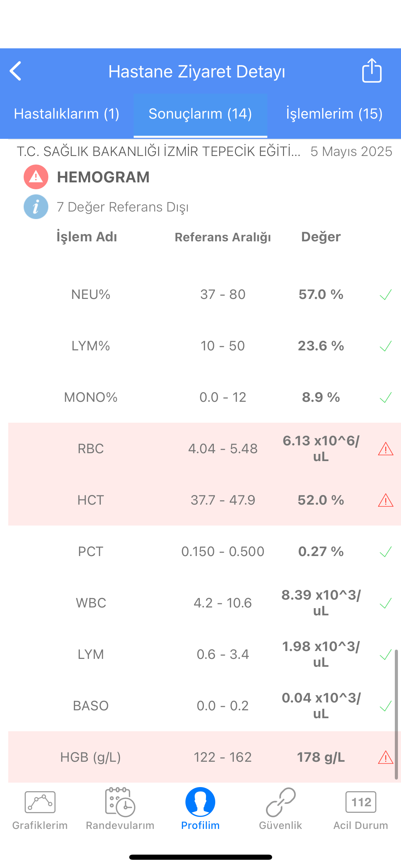Tap the HEMOGRAM test title
This screenshot has width=401, height=868.
103,177
